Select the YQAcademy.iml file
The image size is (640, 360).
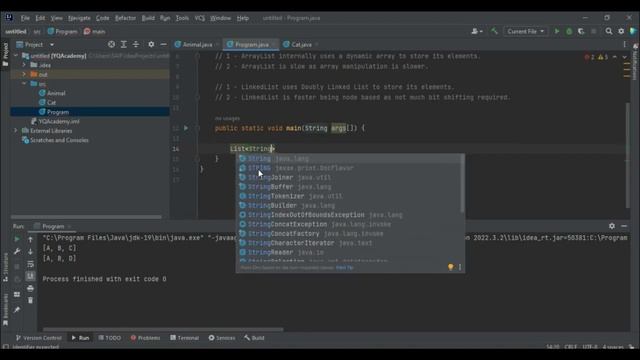[x=59, y=121]
